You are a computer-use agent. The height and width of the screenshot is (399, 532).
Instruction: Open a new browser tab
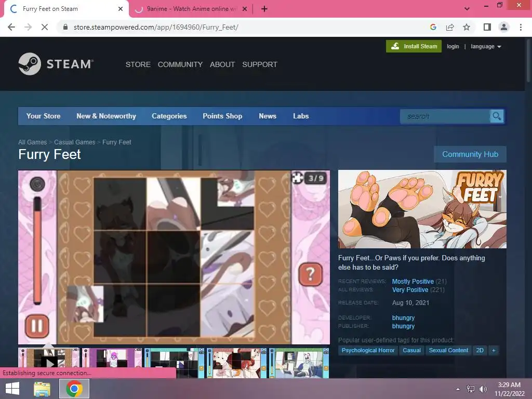coord(264,9)
